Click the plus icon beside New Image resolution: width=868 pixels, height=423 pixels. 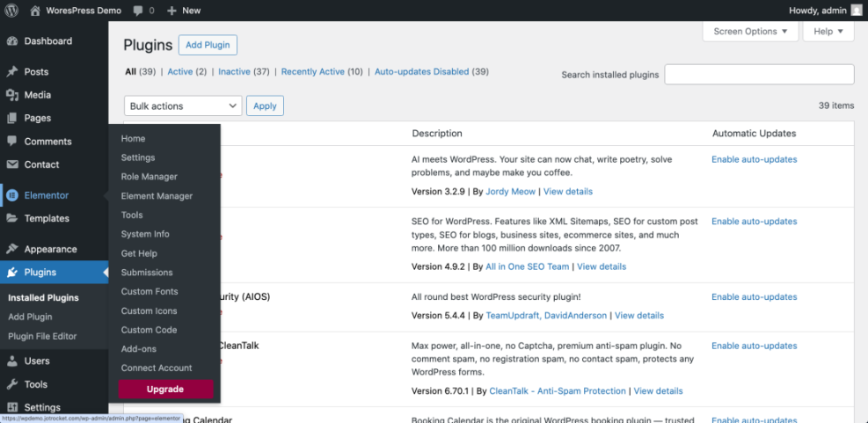pyautogui.click(x=171, y=11)
